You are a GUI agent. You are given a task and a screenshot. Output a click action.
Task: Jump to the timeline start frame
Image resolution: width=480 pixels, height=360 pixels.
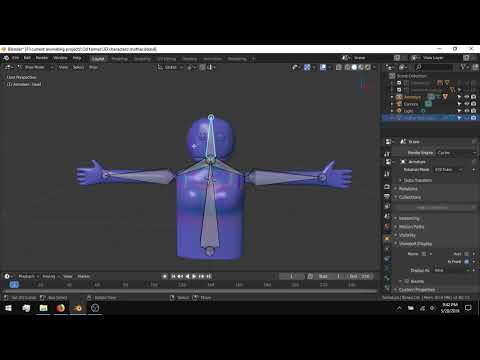coord(173,276)
